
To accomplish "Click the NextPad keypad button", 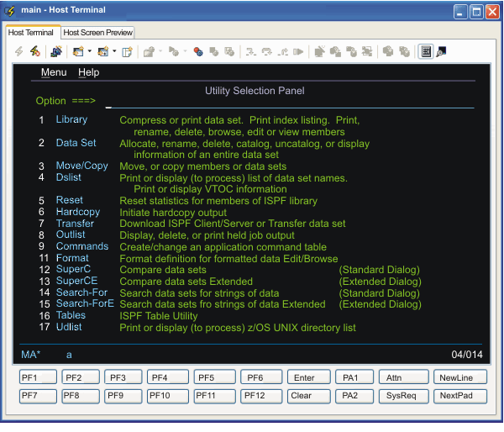I will [459, 395].
